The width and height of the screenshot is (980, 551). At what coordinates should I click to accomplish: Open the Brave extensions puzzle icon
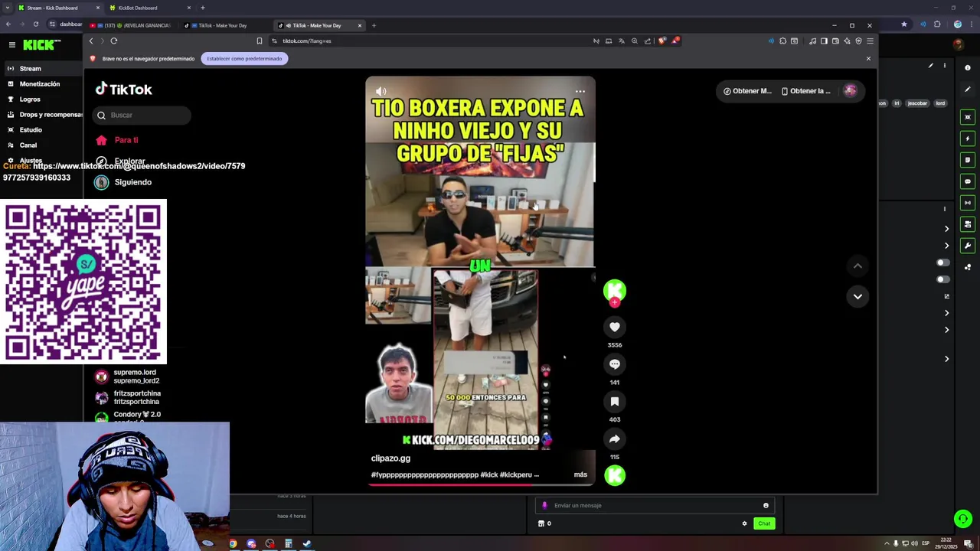pyautogui.click(x=782, y=41)
